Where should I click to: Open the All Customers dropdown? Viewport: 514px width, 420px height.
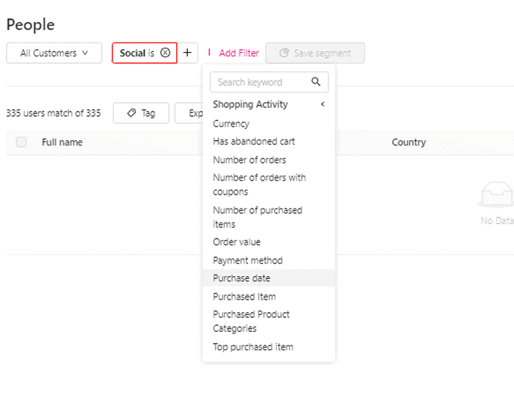point(54,53)
